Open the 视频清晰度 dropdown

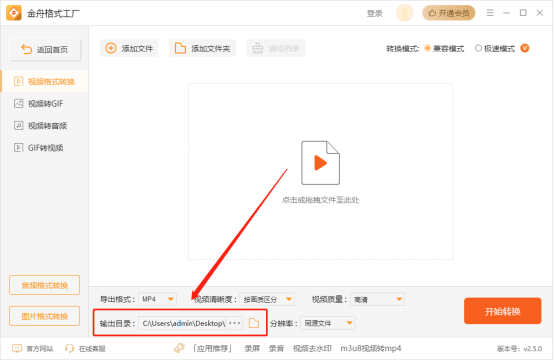tap(267, 299)
